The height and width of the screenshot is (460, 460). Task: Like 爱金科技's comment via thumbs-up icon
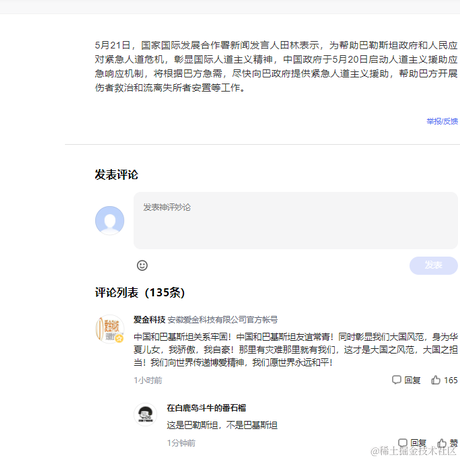point(436,380)
